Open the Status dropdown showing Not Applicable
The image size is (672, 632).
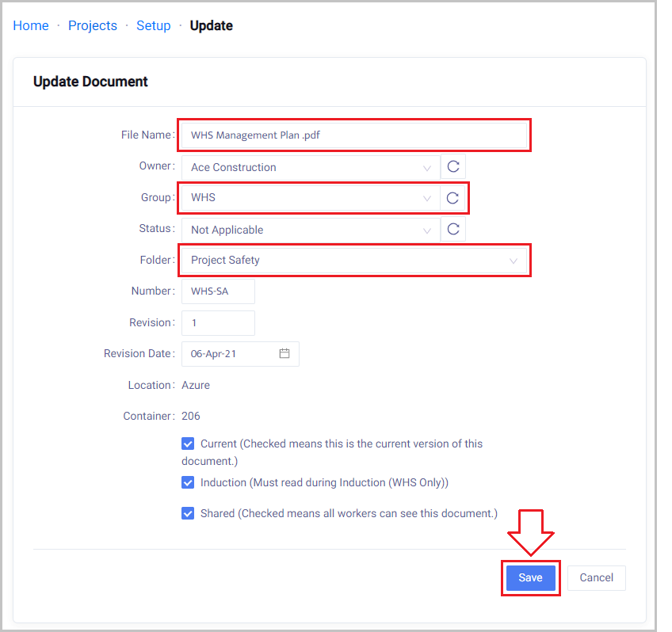(x=311, y=230)
